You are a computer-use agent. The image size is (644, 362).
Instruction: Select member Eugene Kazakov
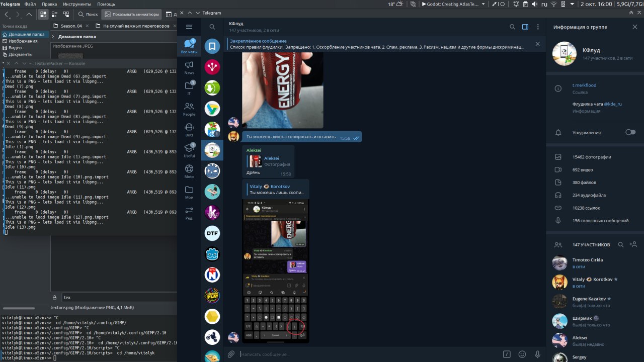595,302
